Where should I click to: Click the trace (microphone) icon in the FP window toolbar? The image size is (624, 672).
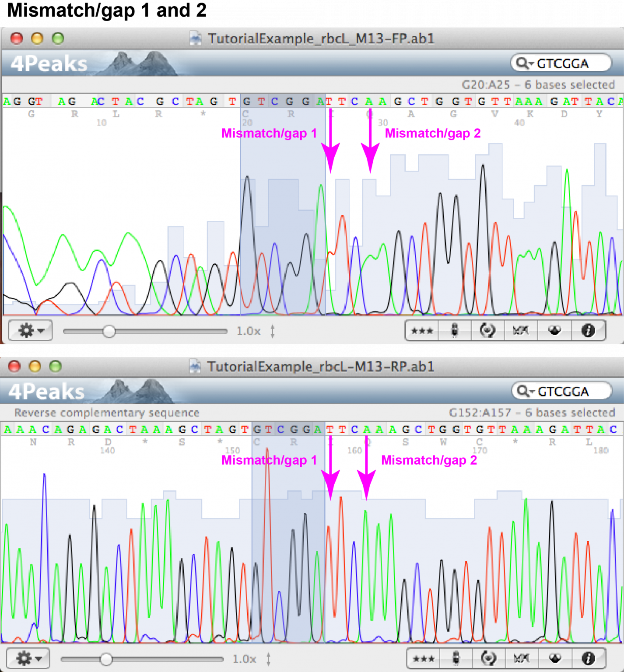click(455, 331)
